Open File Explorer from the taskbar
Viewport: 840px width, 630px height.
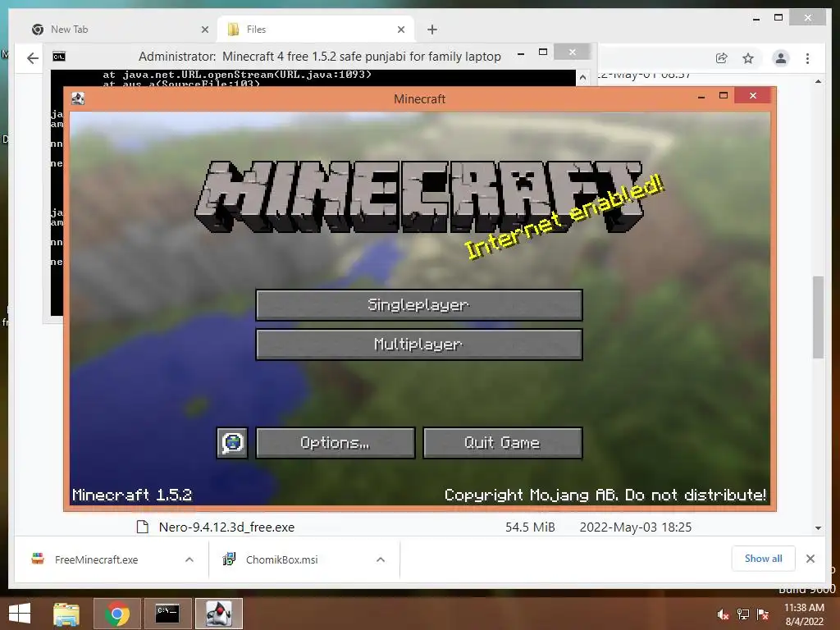(66, 614)
